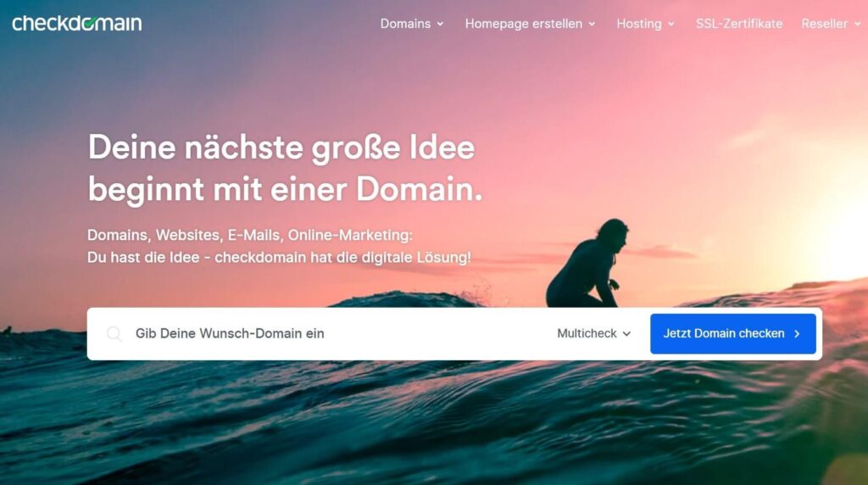
Task: Click the Multicheck chevron arrow
Action: click(x=626, y=334)
